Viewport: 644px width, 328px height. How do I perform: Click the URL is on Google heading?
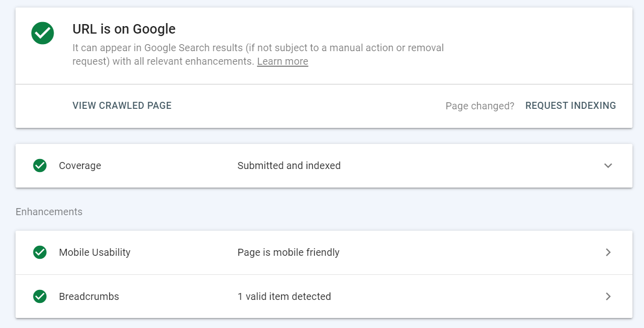[124, 29]
